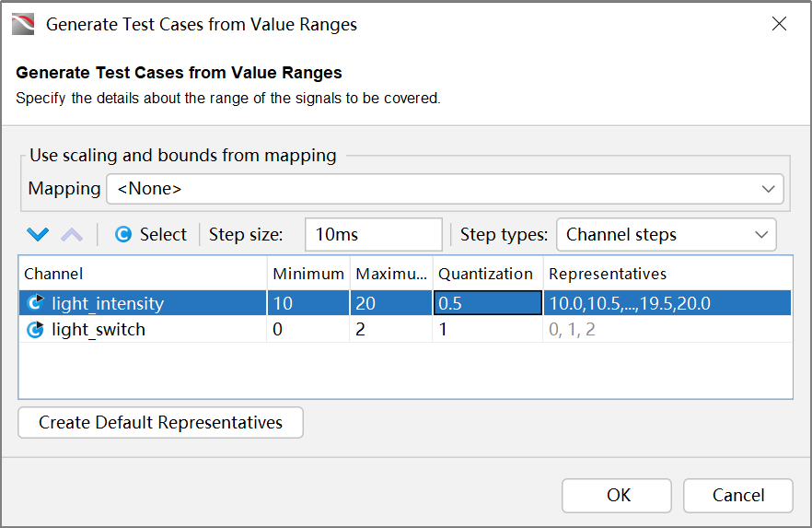This screenshot has width=812, height=528.
Task: Click the Cancel button
Action: (x=737, y=496)
